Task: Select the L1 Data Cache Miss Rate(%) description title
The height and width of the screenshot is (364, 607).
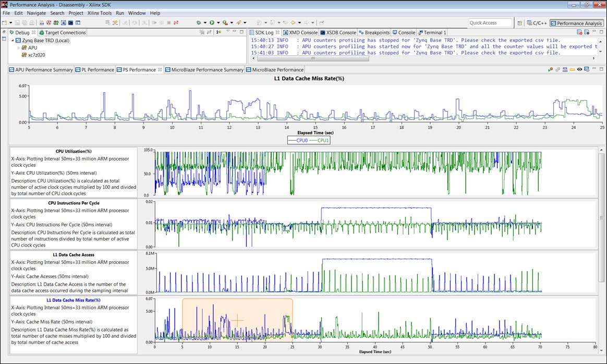Action: (x=74, y=300)
